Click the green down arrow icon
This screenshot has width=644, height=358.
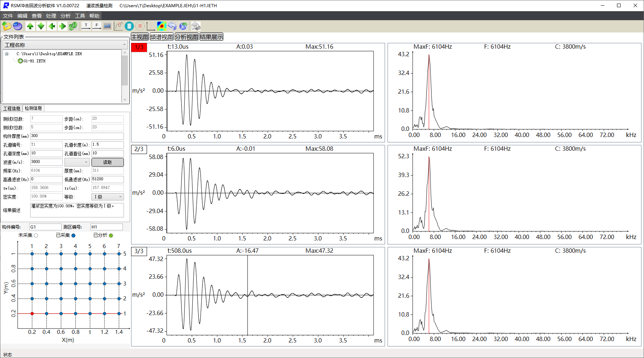(x=41, y=26)
